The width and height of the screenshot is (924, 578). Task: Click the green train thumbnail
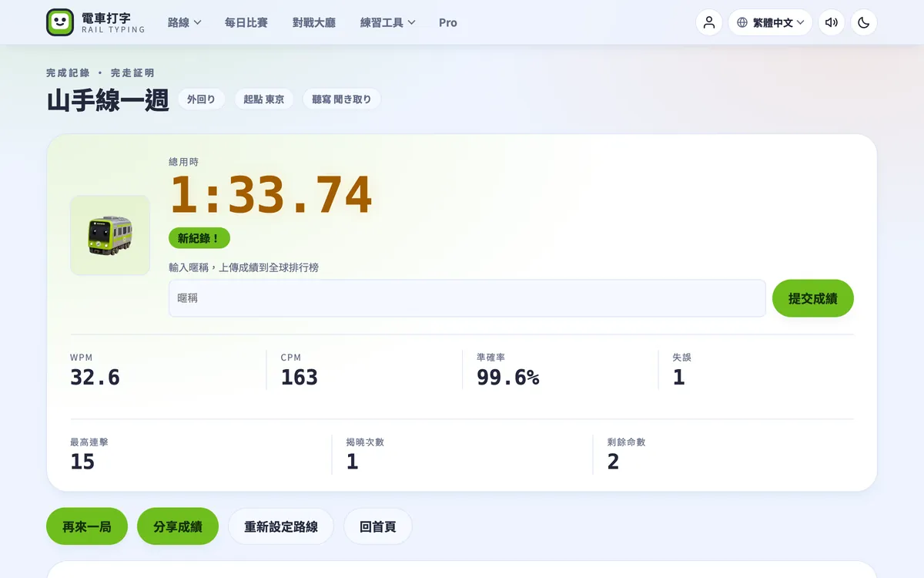point(110,235)
